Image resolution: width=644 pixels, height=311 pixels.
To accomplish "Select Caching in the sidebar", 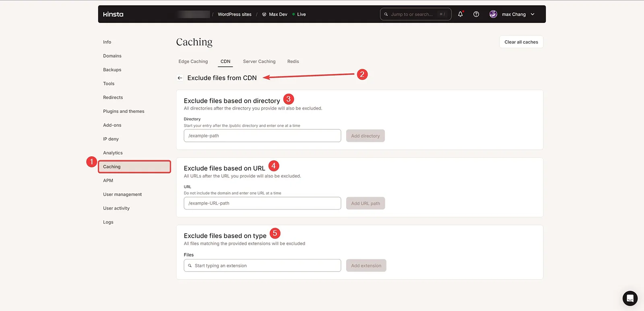I will tap(134, 167).
